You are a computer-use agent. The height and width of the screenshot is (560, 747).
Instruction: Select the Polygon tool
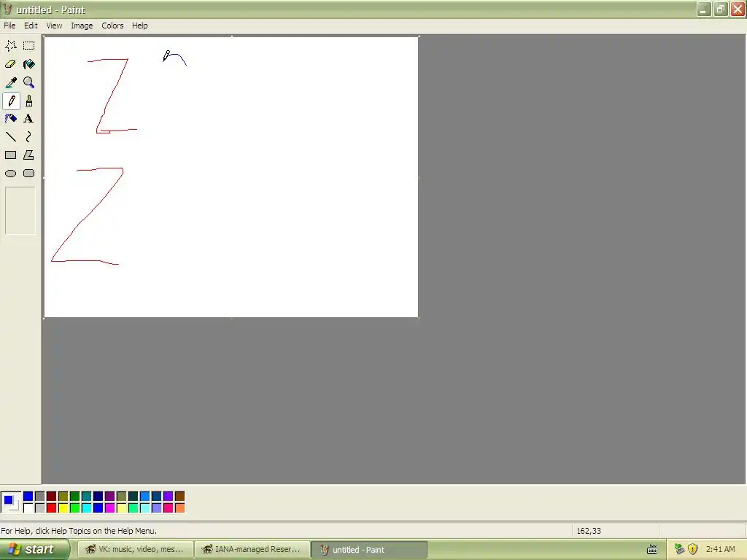click(x=29, y=155)
